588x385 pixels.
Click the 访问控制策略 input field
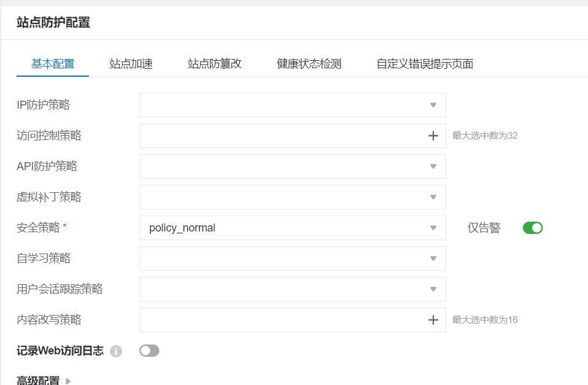pyautogui.click(x=282, y=135)
